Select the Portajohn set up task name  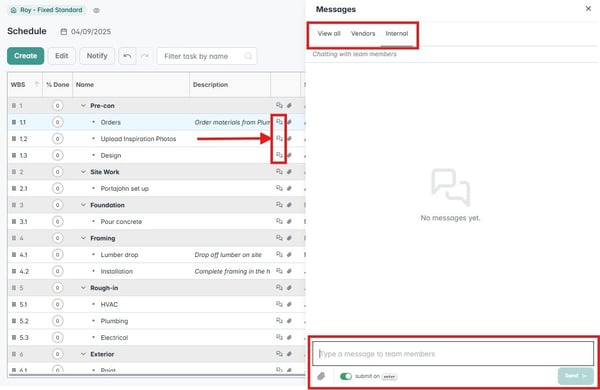click(x=124, y=188)
